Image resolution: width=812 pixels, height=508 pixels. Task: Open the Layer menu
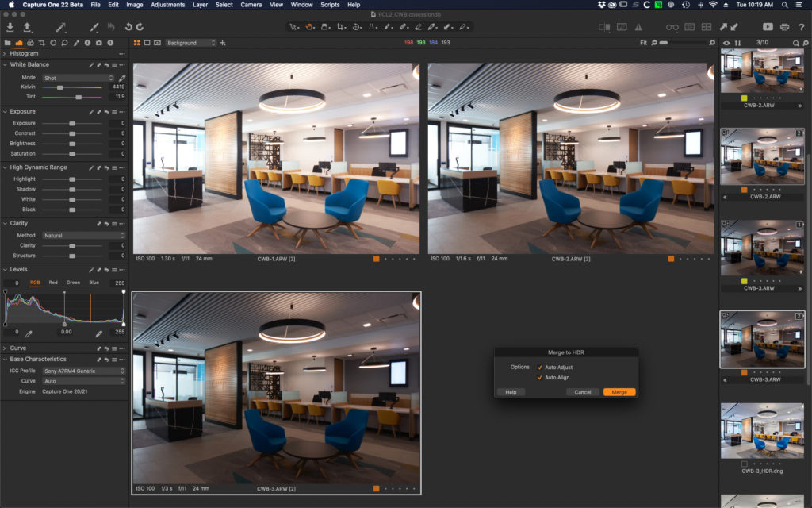pos(200,5)
